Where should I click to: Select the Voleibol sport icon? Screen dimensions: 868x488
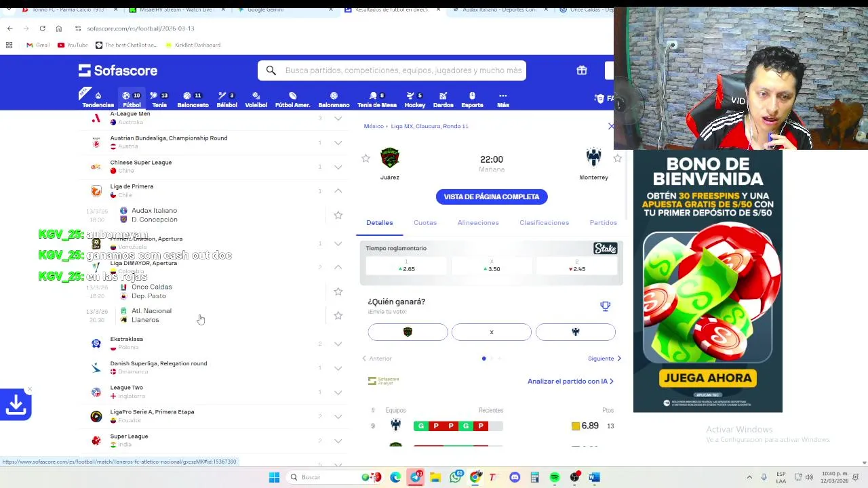[x=256, y=100]
